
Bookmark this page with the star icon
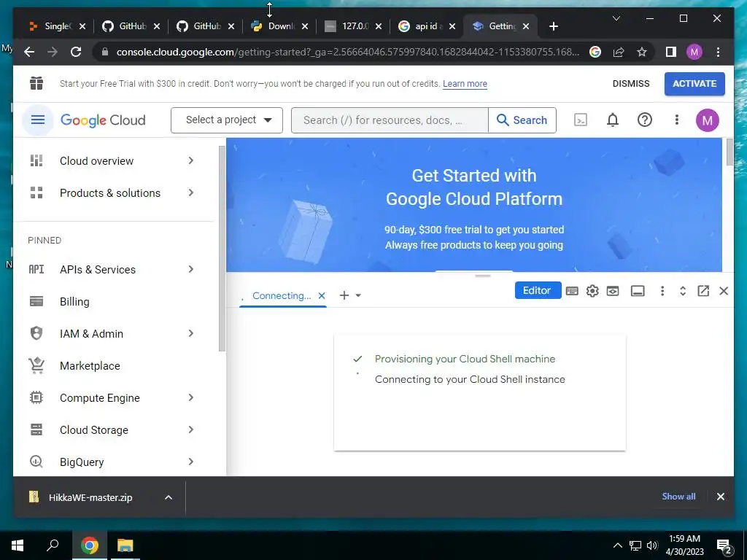642,52
